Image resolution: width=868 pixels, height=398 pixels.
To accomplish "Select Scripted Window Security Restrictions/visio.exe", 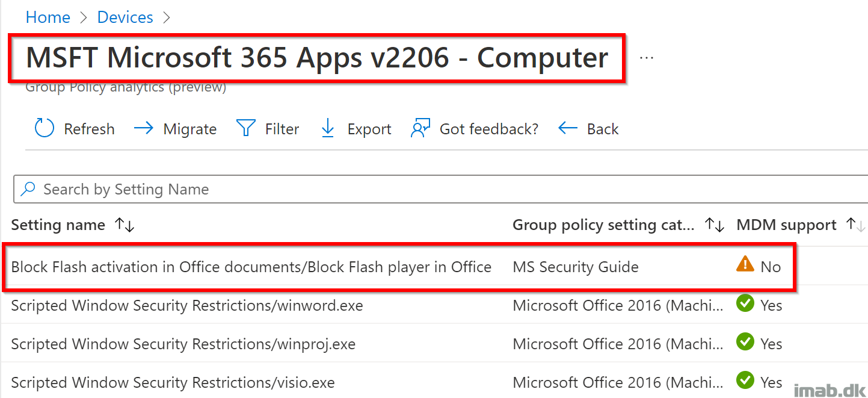I will pos(173,382).
